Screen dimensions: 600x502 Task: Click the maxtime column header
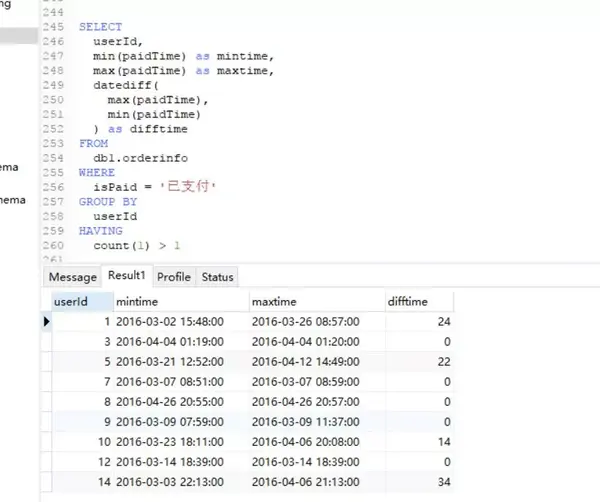pyautogui.click(x=317, y=302)
